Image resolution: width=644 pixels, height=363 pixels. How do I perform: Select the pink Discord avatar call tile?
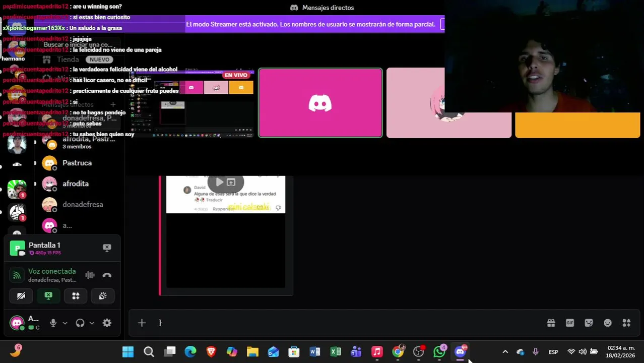pyautogui.click(x=320, y=103)
